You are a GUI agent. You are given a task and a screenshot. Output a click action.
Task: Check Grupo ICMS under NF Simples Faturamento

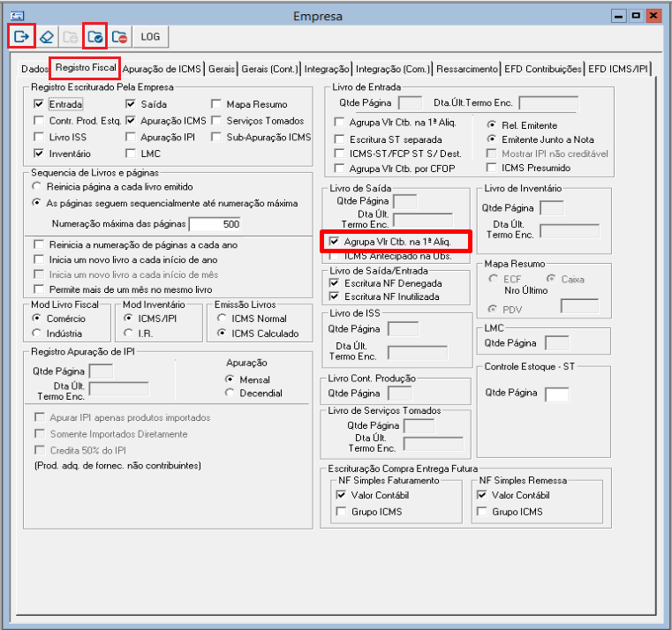tap(341, 512)
